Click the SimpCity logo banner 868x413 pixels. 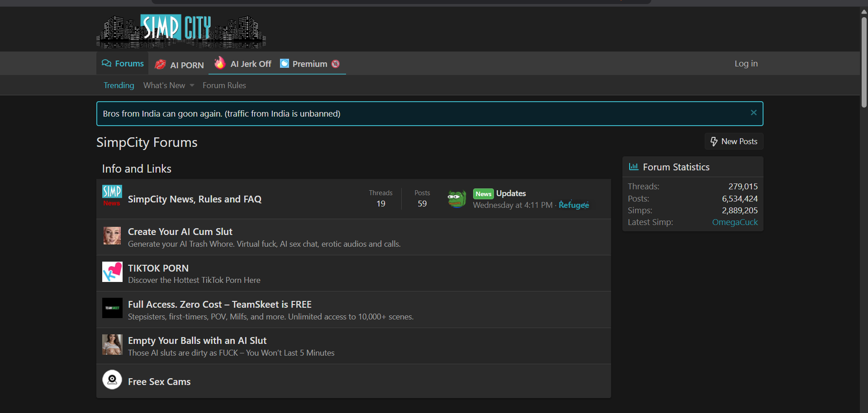coord(181,31)
